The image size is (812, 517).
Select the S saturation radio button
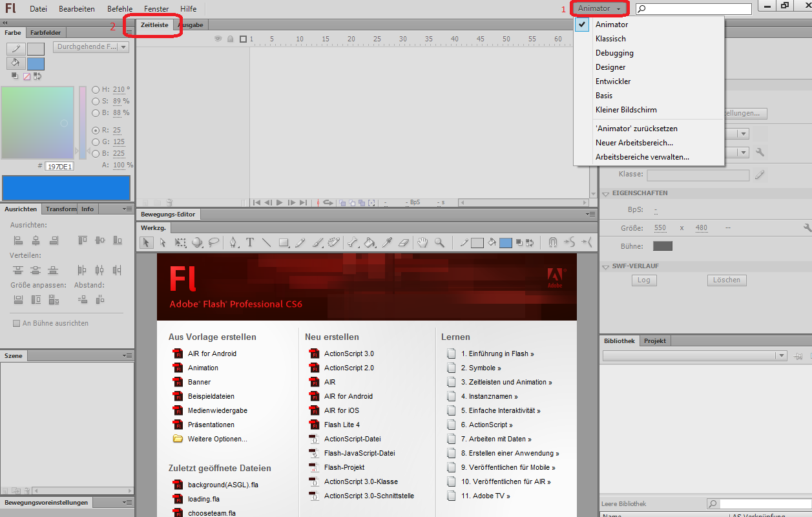point(96,101)
